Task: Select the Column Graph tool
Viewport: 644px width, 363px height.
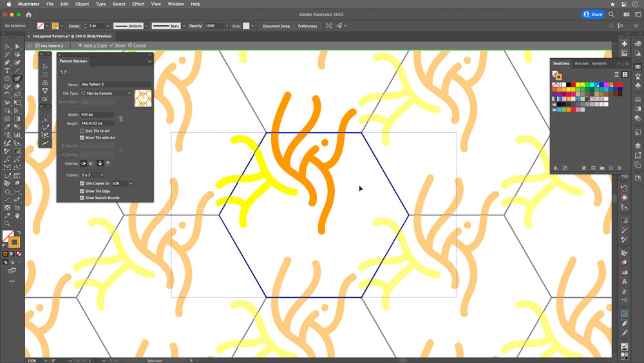Action: [17, 135]
